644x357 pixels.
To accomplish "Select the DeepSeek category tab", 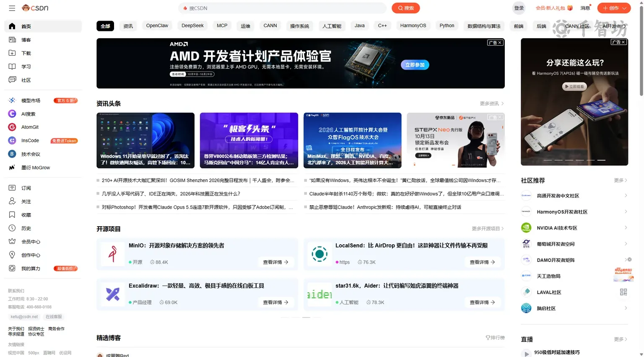I will pos(192,26).
